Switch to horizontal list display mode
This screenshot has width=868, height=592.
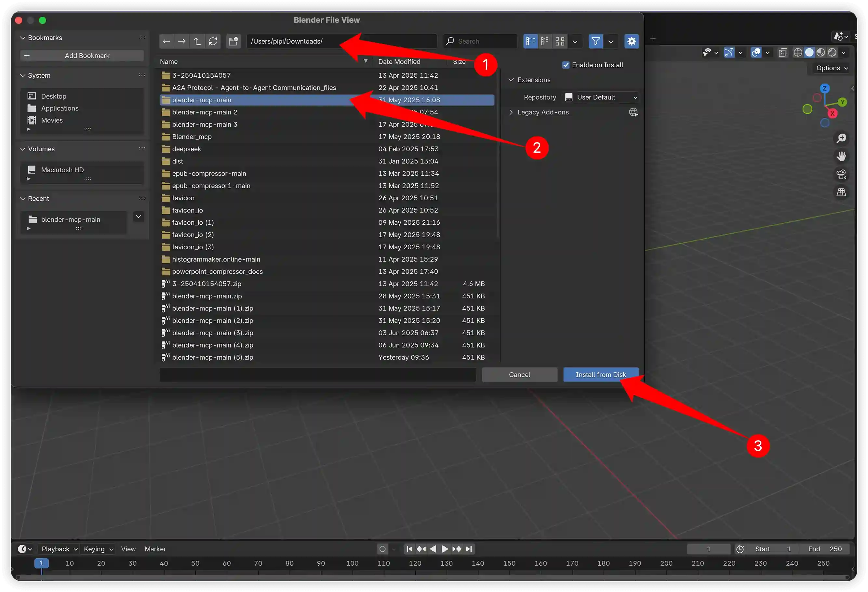(x=545, y=41)
